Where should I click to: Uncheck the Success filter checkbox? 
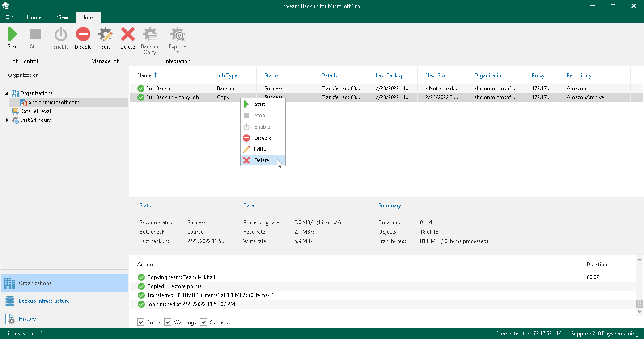click(203, 322)
